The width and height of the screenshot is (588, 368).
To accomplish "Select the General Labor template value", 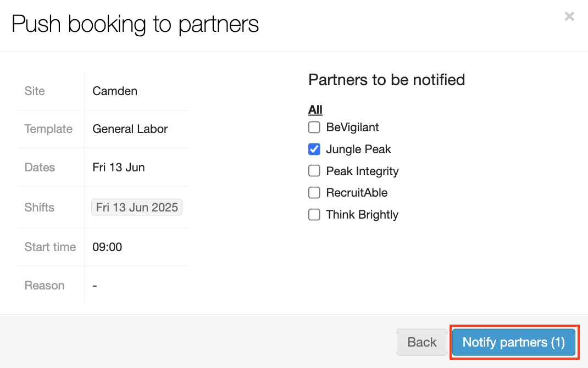I will pyautogui.click(x=130, y=129).
